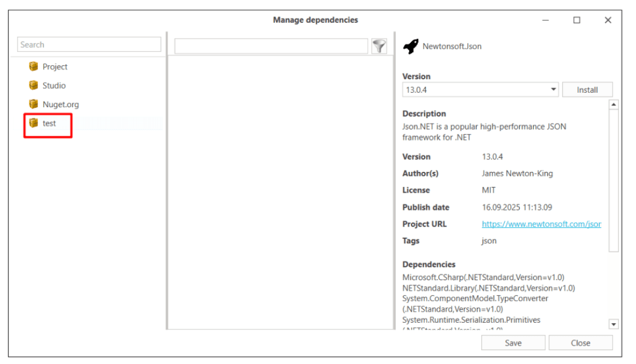Viewport: 636px width, 364px height.
Task: Click the Project package source icon
Action: pos(33,66)
